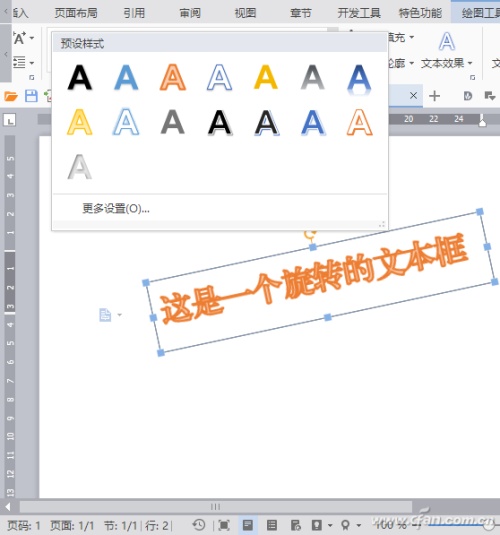Screen dimensions: 500x535
Task: Open the tab list dropdown icon at far right
Action: (x=490, y=96)
